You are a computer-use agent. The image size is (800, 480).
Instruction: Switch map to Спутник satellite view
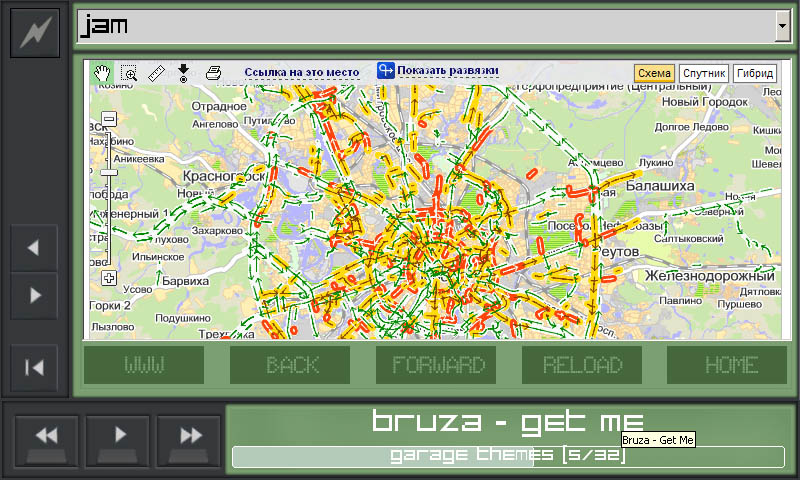pos(703,73)
